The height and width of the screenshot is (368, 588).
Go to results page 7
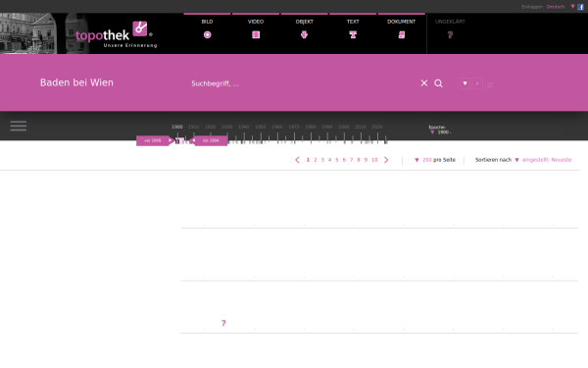coord(352,160)
